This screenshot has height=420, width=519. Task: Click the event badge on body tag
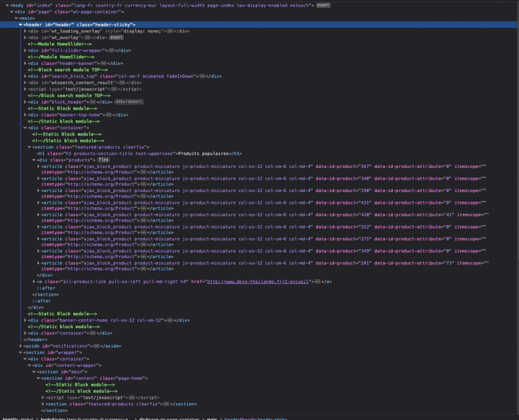(324, 5)
